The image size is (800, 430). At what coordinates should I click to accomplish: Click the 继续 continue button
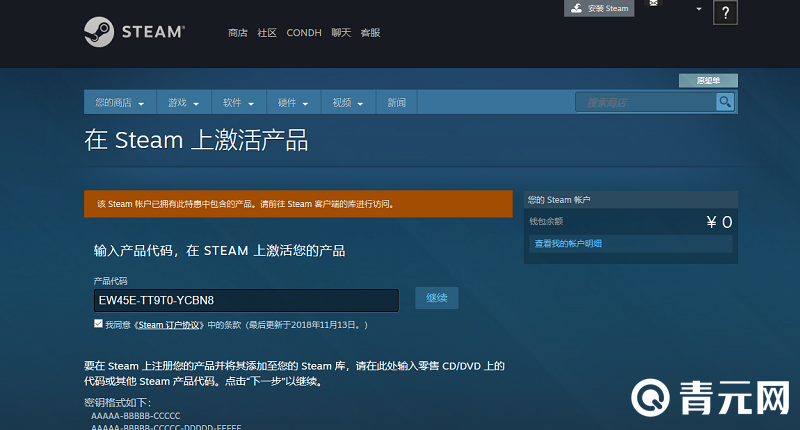[437, 298]
